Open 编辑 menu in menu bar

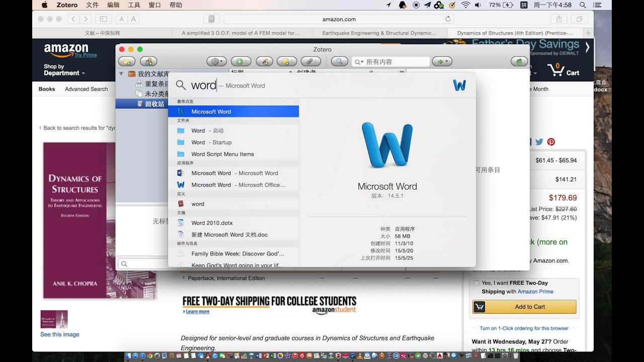tap(114, 5)
